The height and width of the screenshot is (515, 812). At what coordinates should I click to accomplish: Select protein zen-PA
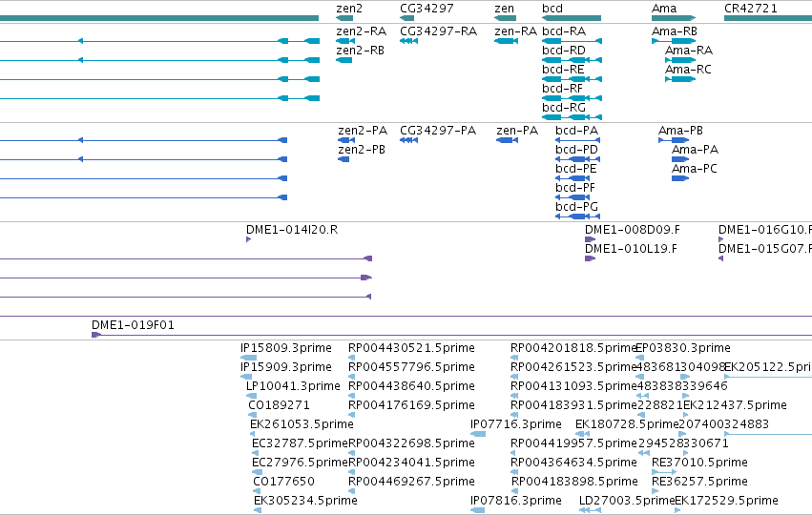(507, 140)
